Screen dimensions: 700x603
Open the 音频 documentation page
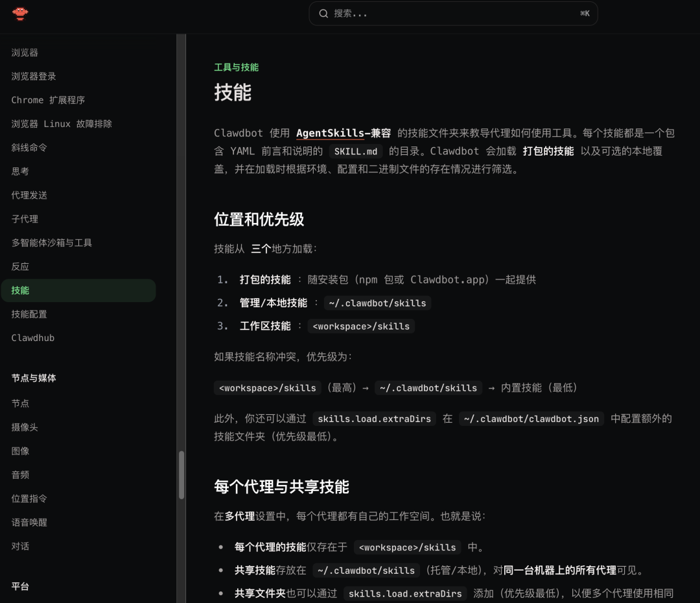coord(19,475)
